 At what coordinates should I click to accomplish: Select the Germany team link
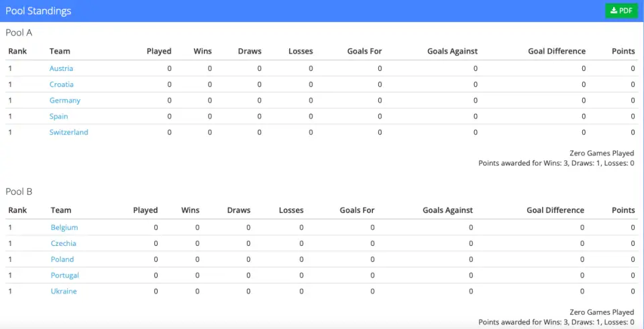(65, 101)
